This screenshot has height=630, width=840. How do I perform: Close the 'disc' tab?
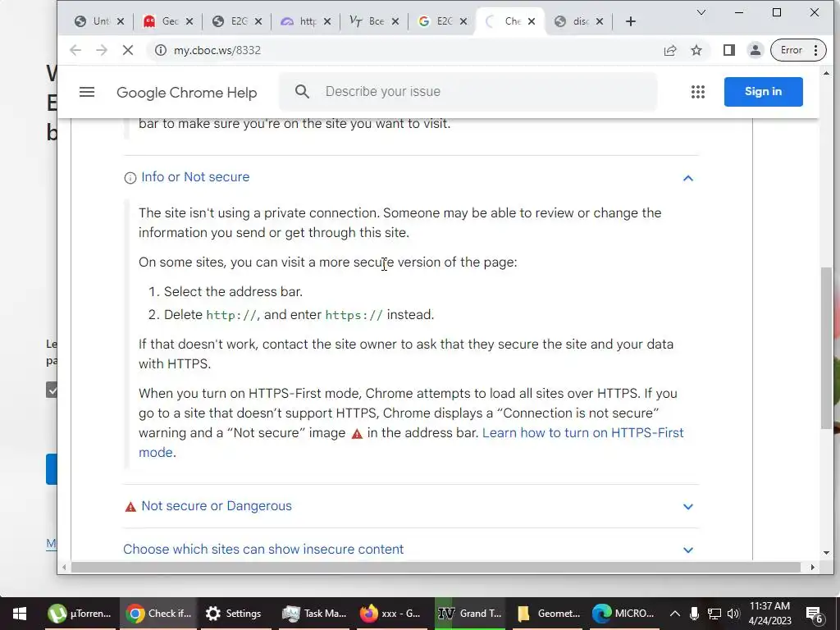600,21
